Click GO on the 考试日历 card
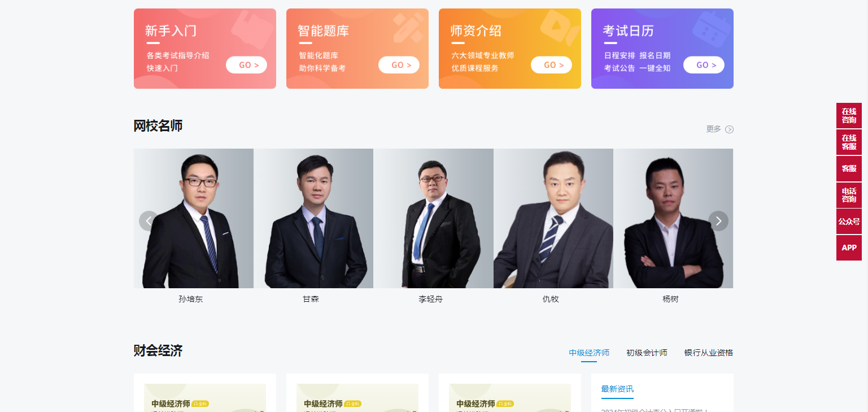 coord(704,65)
